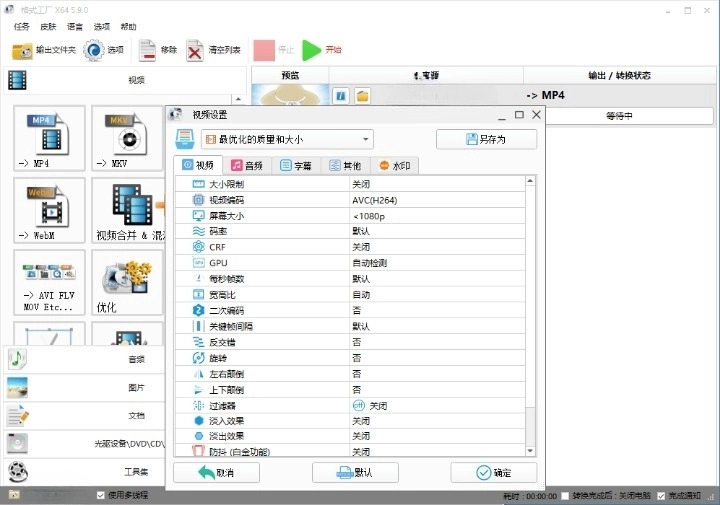Image resolution: width=720 pixels, height=505 pixels.
Task: Select the 关键帧间隔 setting row
Action: [x=350, y=326]
